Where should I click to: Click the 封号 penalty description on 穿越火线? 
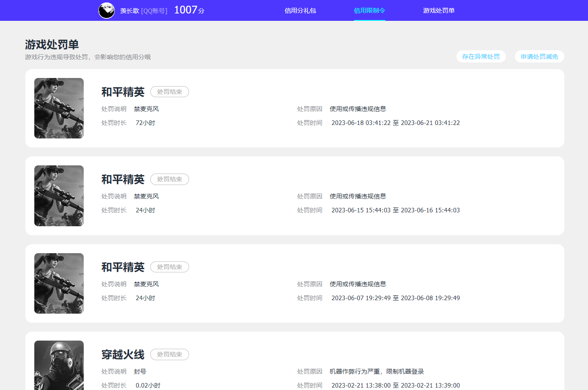click(140, 372)
